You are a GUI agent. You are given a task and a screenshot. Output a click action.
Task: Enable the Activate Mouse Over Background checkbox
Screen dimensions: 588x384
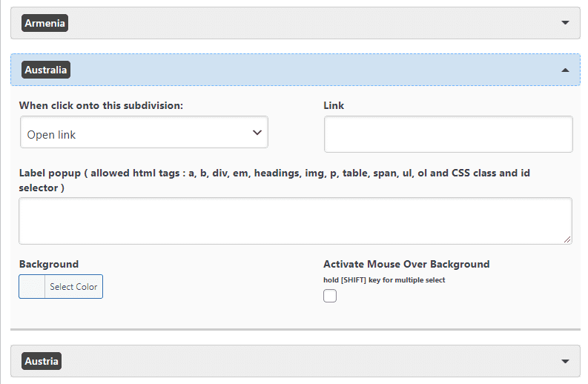point(330,297)
